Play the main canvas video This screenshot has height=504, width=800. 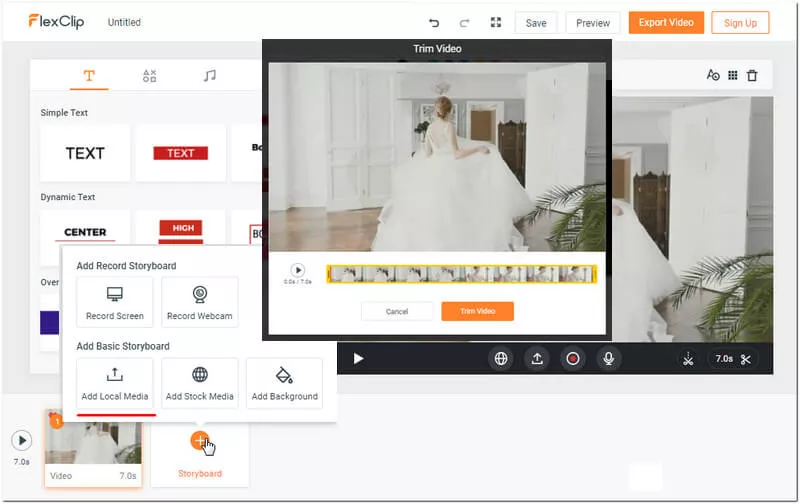(359, 359)
